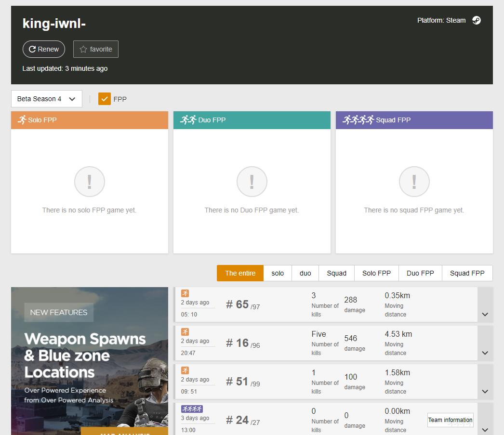Click the Squad FPP runners icon
This screenshot has width=504, height=435.
(358, 120)
